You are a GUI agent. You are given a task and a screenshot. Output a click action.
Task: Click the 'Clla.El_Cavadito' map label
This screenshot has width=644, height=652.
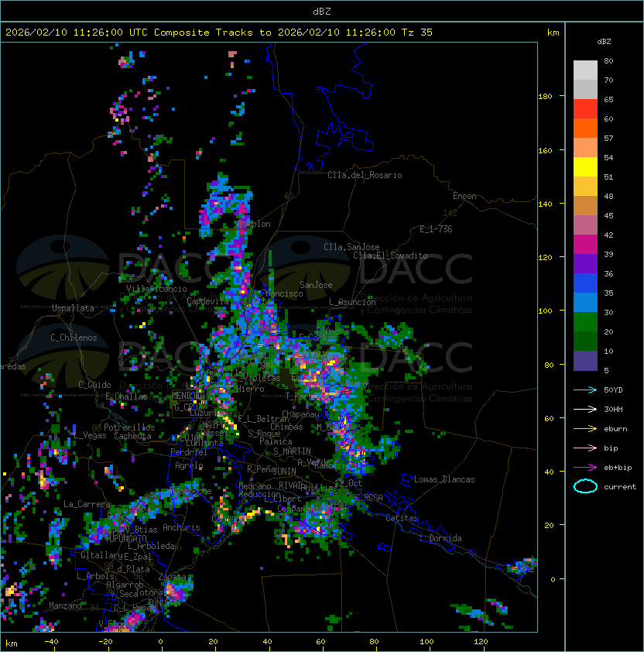pos(390,256)
